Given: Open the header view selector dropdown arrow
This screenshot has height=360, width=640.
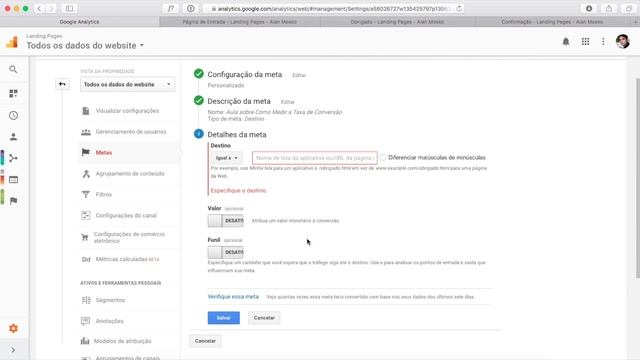Looking at the screenshot, I should [142, 45].
